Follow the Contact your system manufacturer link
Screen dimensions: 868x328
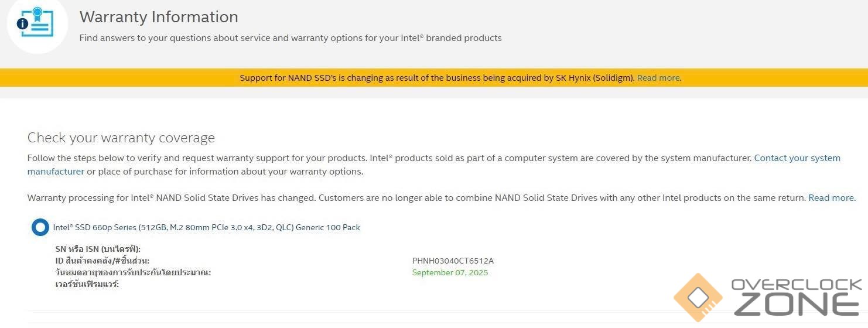(797, 158)
